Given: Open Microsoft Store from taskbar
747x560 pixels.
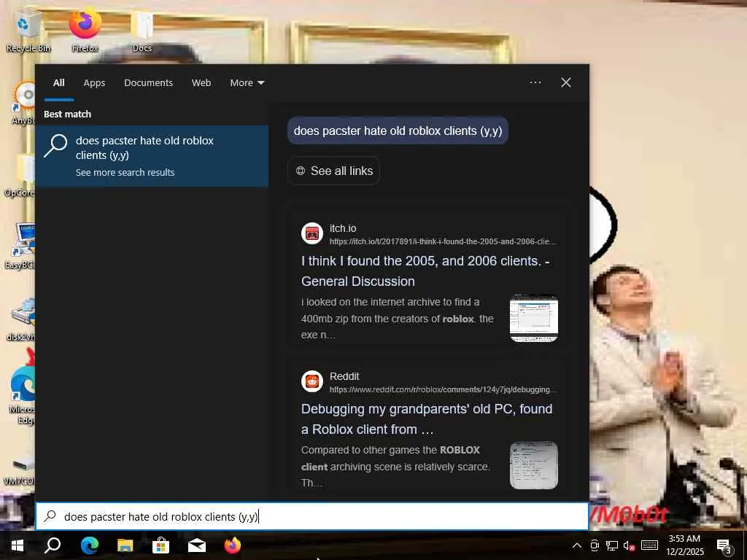Looking at the screenshot, I should pyautogui.click(x=160, y=545).
